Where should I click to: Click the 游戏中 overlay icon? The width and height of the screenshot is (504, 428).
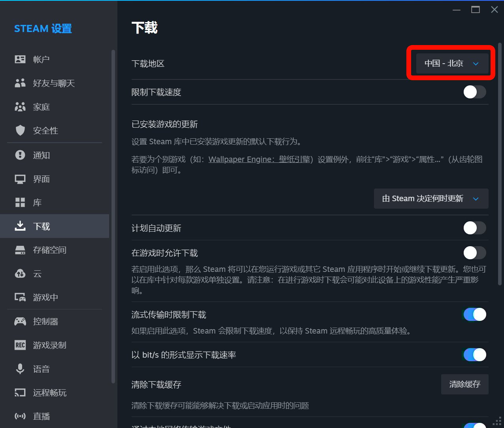click(x=20, y=297)
